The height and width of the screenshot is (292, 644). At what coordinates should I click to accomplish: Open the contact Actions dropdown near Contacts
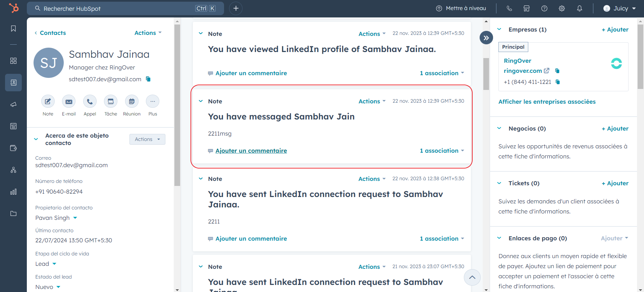click(x=148, y=33)
